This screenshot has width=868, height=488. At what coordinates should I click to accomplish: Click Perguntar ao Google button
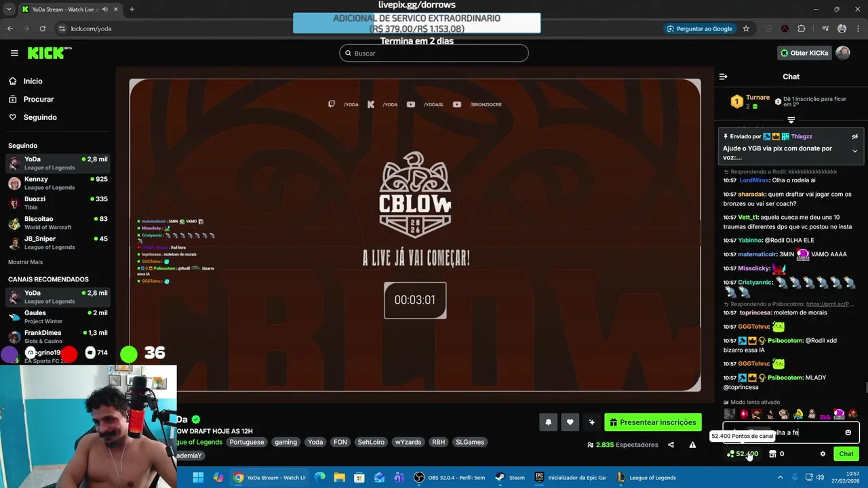click(x=700, y=28)
